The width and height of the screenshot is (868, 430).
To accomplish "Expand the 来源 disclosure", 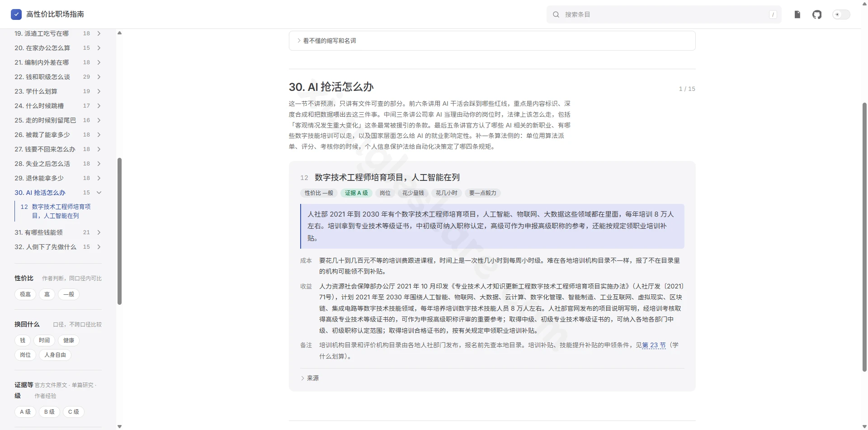I will pyautogui.click(x=310, y=378).
